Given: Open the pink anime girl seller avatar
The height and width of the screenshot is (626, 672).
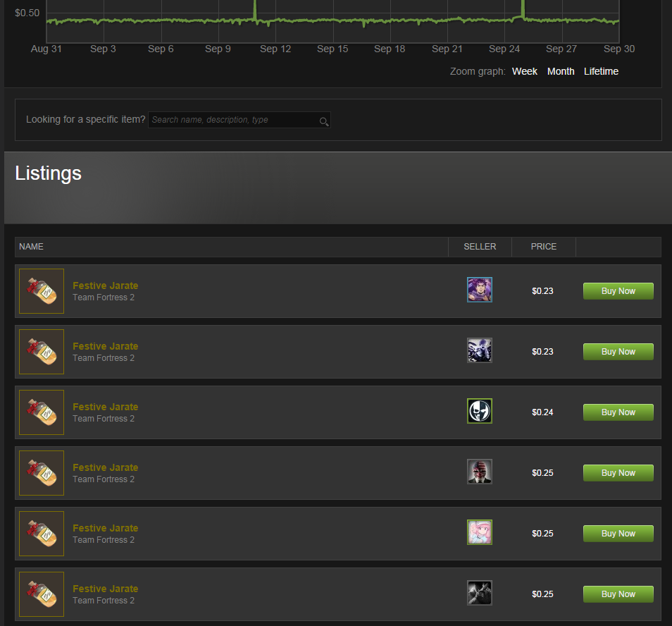Looking at the screenshot, I should click(480, 532).
